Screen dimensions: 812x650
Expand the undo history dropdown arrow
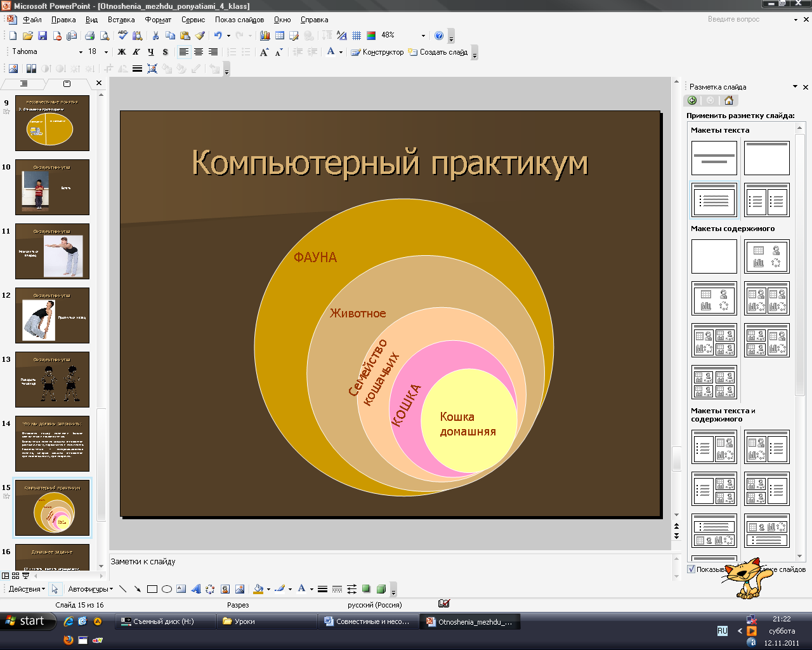(228, 36)
